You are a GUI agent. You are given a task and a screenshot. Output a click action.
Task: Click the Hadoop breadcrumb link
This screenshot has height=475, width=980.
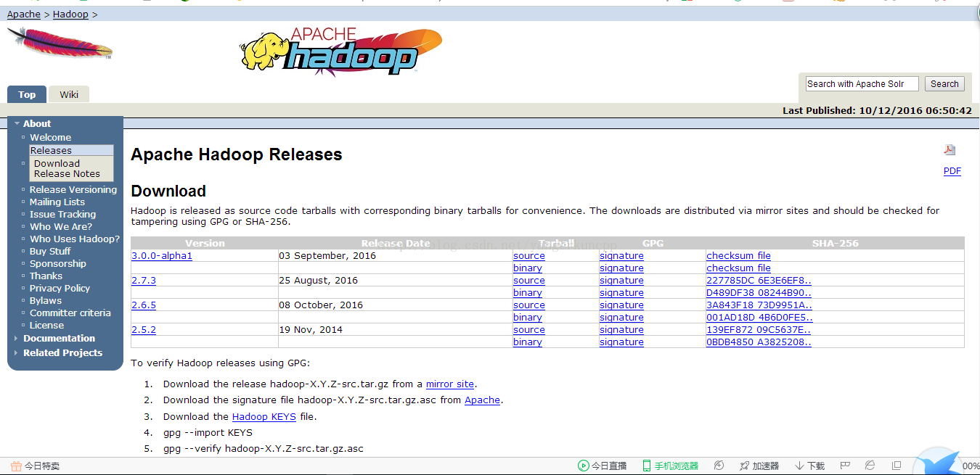point(70,14)
